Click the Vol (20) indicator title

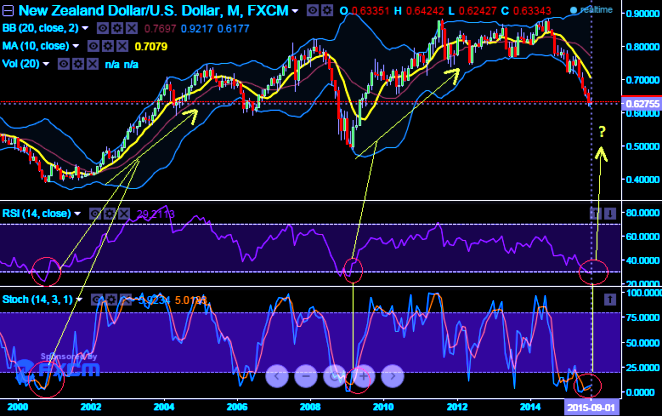(21, 64)
